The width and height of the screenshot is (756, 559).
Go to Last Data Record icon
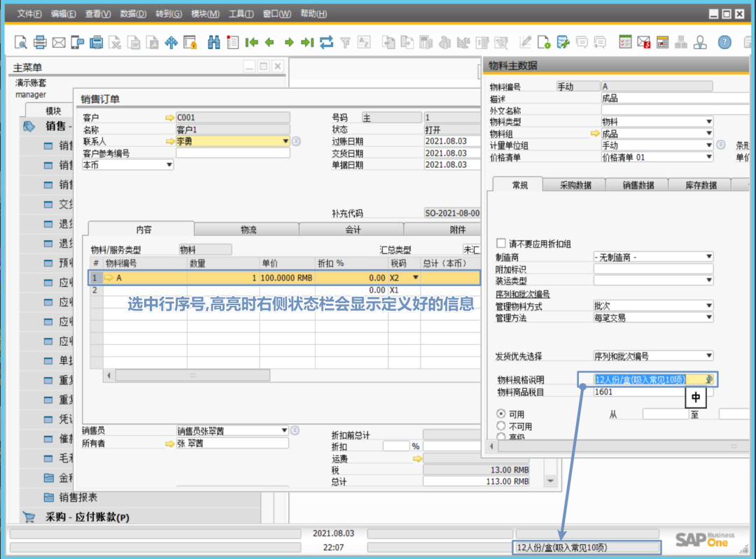pos(307,43)
